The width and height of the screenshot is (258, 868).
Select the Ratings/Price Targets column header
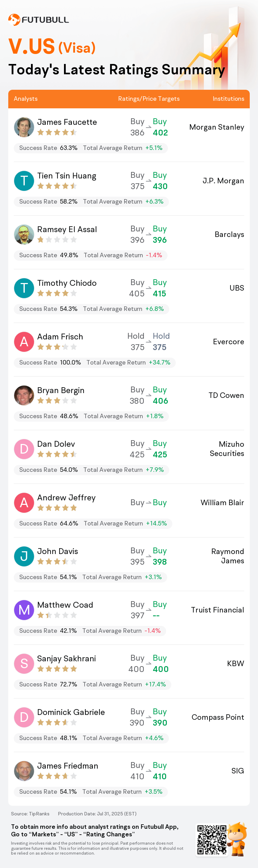(149, 99)
